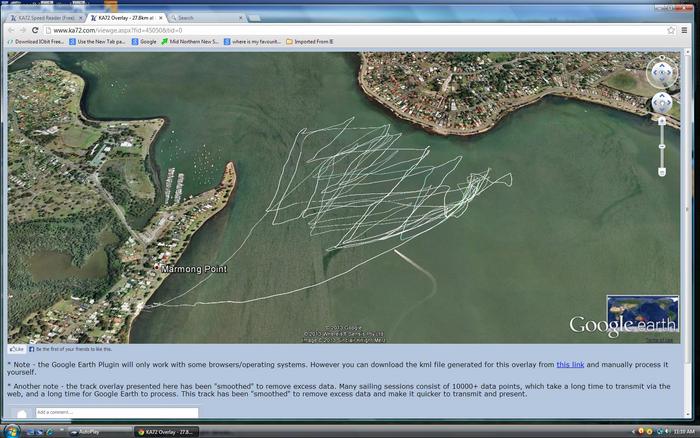700x438 pixels.
Task: Click the Google Earth zoom slider handle
Action: pyautogui.click(x=662, y=145)
